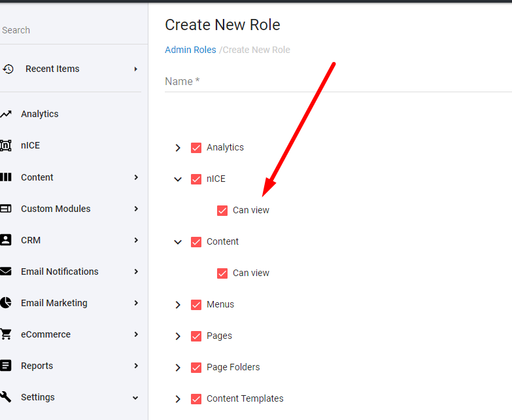Image resolution: width=512 pixels, height=420 pixels.
Task: Expand the Analytics permission tree node
Action: tap(178, 148)
